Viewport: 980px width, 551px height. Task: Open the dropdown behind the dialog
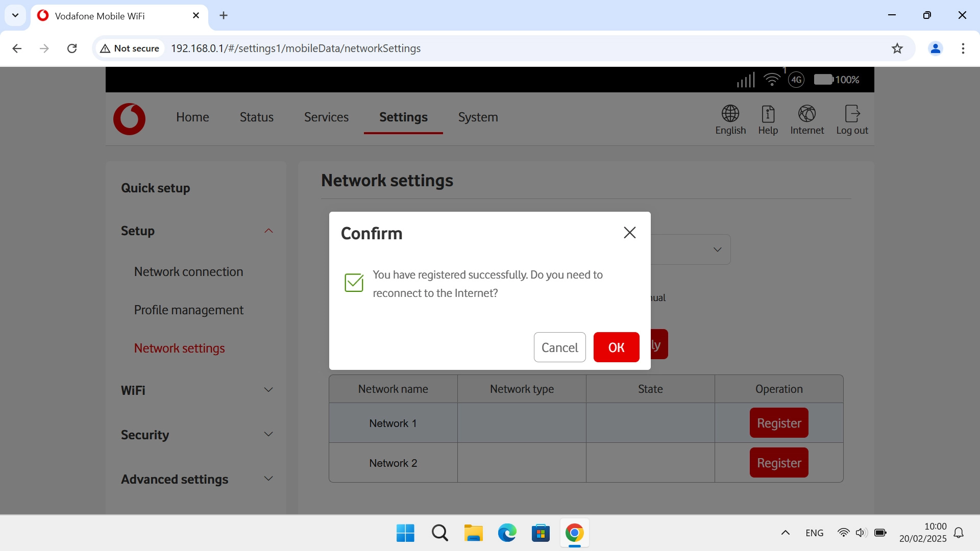click(717, 249)
